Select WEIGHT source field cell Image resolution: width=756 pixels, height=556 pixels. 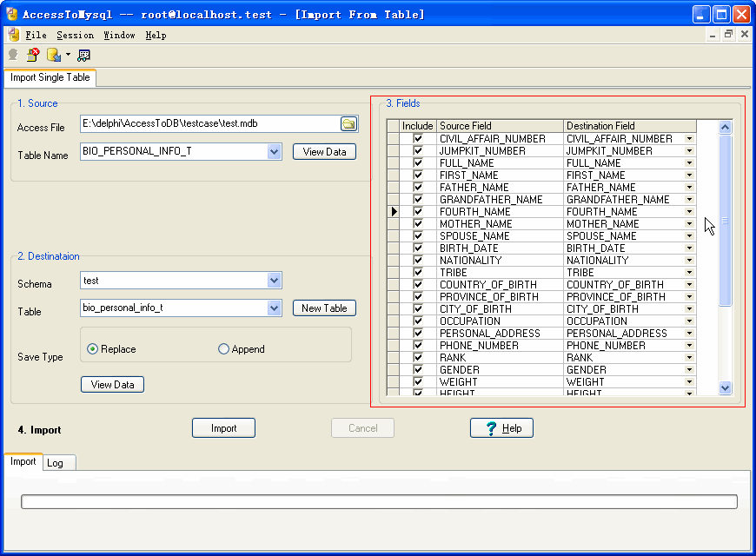click(x=500, y=382)
